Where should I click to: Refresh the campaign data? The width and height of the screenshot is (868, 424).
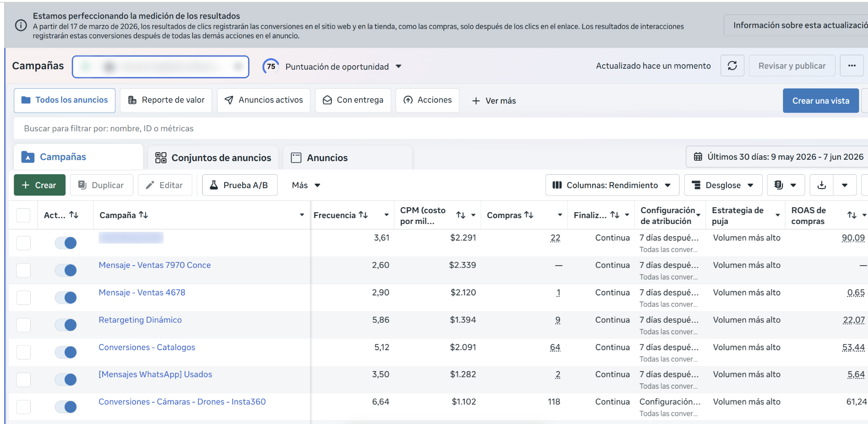732,66
